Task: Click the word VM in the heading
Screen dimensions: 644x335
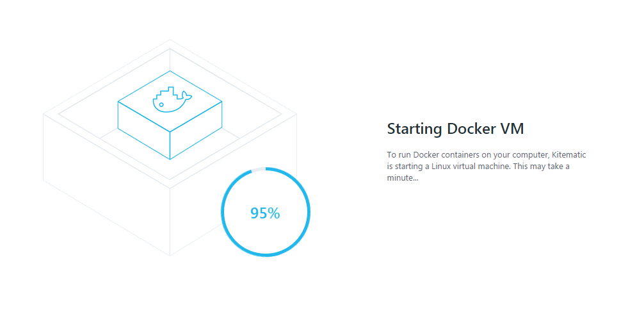Action: [511, 129]
